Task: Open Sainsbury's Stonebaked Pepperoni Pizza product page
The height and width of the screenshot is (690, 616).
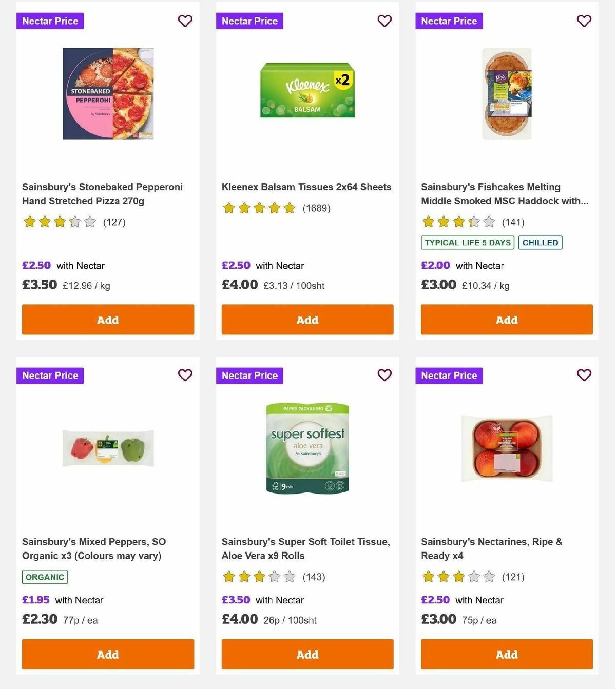Action: point(102,194)
